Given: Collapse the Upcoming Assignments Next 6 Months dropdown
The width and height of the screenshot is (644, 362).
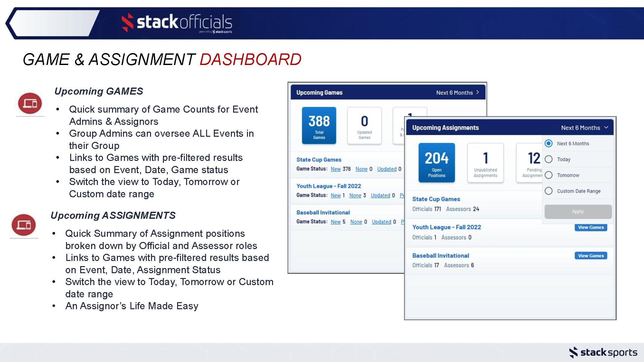Looking at the screenshot, I should click(x=606, y=128).
